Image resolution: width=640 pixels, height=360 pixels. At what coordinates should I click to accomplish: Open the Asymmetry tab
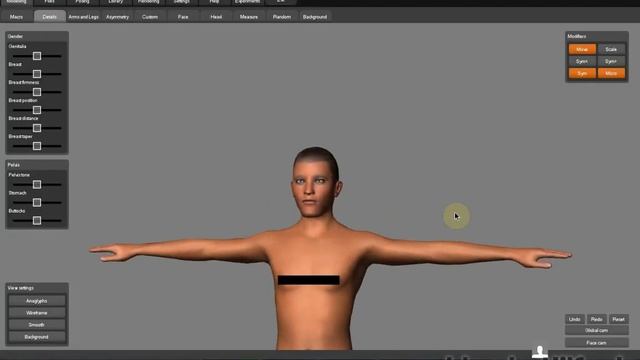pyautogui.click(x=117, y=17)
